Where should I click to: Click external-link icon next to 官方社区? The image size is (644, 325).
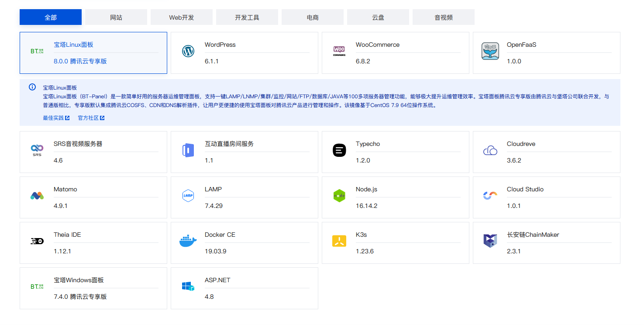click(x=102, y=118)
